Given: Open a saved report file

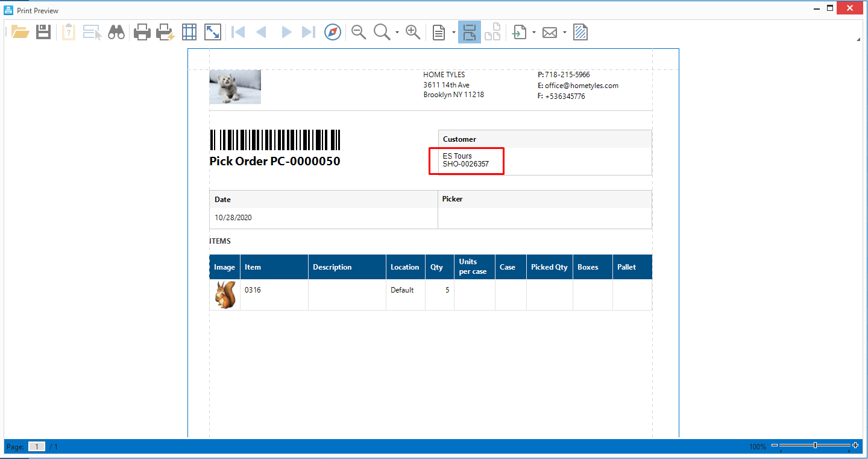Looking at the screenshot, I should click(20, 32).
